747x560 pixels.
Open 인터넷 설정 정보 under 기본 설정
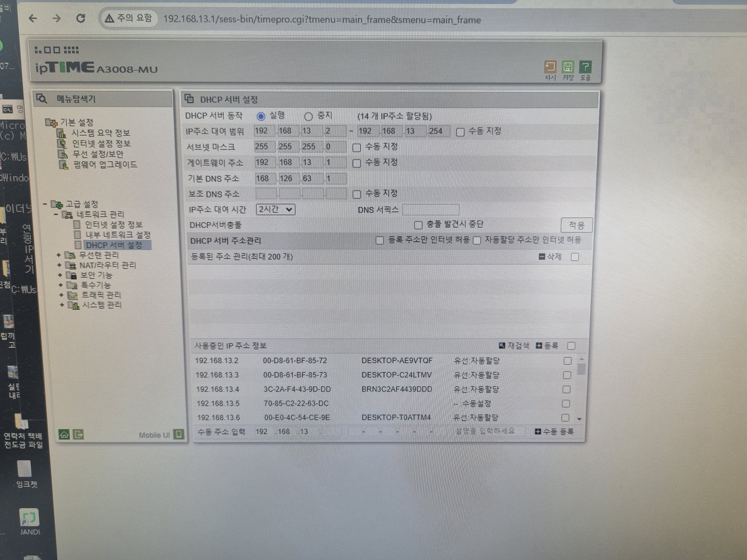click(x=101, y=144)
